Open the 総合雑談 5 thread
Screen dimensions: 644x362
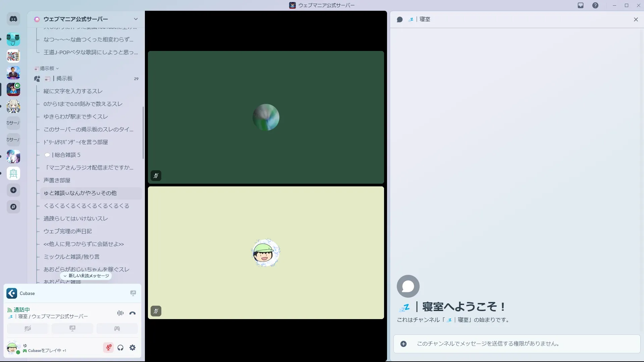coord(66,155)
